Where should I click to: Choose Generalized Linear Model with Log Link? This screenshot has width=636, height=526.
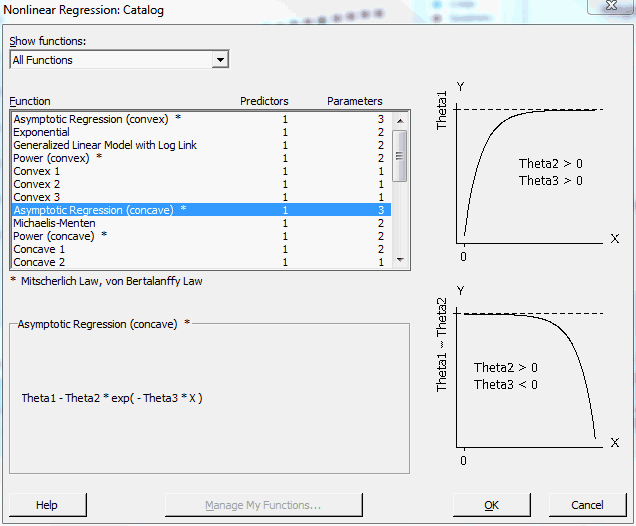pos(105,145)
